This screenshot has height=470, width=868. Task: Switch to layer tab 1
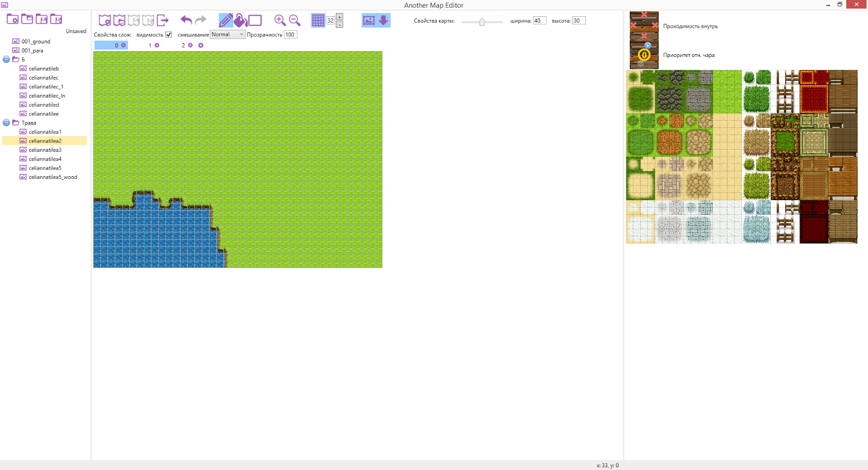click(150, 46)
